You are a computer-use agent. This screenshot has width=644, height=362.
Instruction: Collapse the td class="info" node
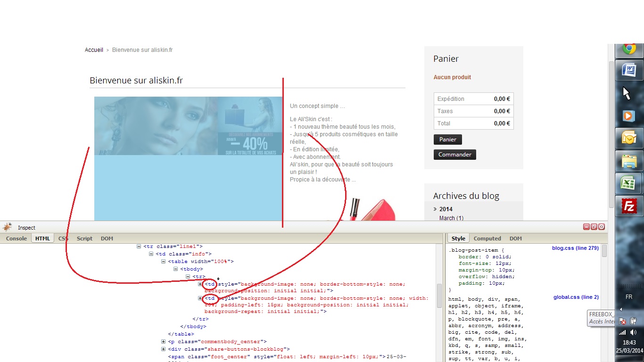151,254
